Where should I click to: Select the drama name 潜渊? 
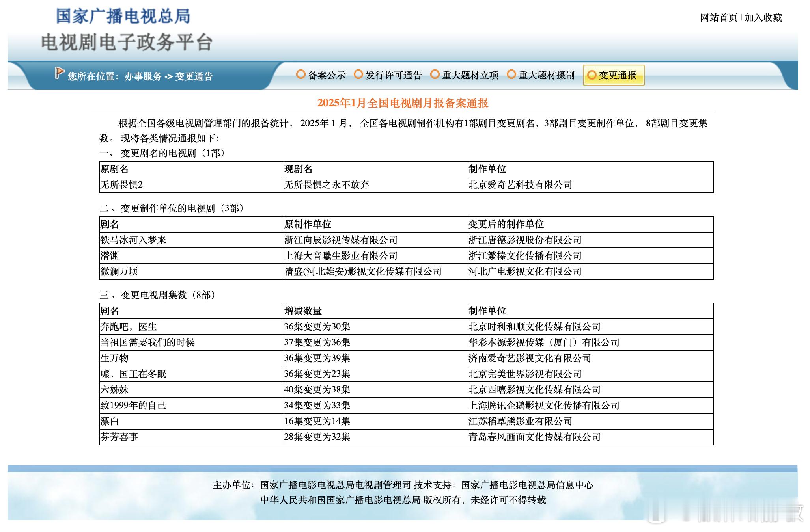point(109,256)
